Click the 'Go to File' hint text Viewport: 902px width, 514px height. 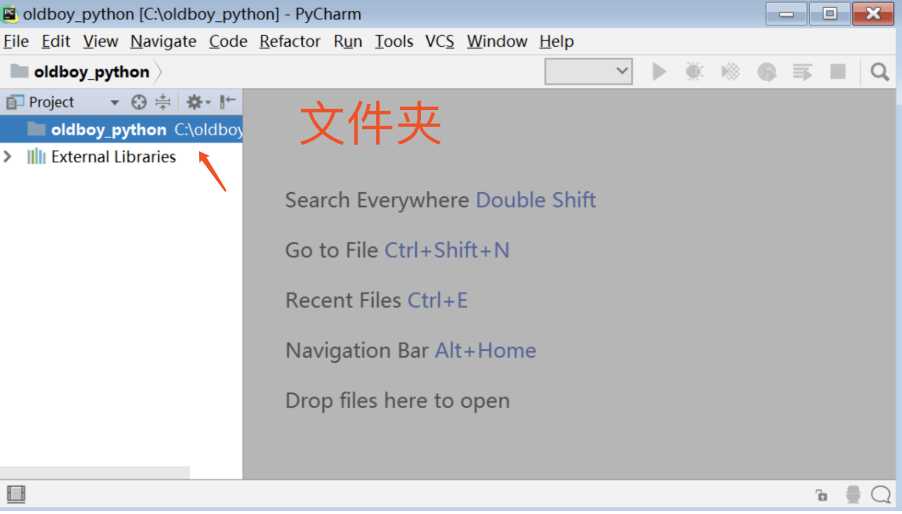click(332, 250)
